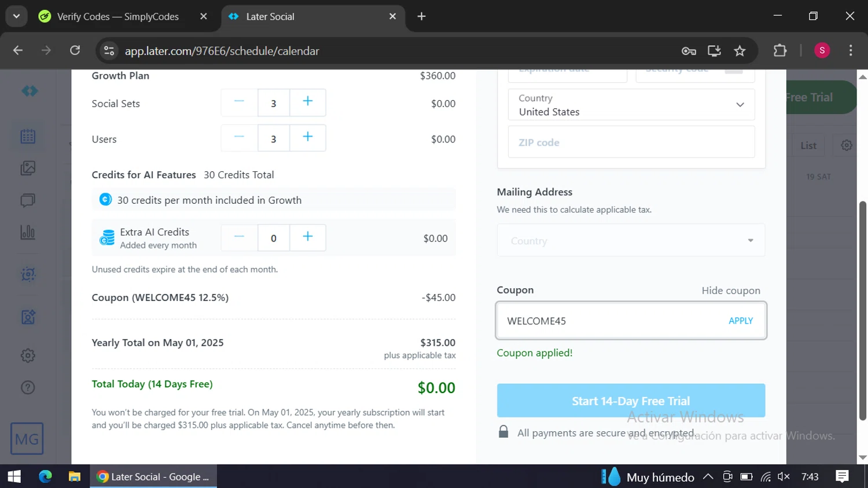Click the Users quantity field
The height and width of the screenshot is (488, 868).
point(274,138)
